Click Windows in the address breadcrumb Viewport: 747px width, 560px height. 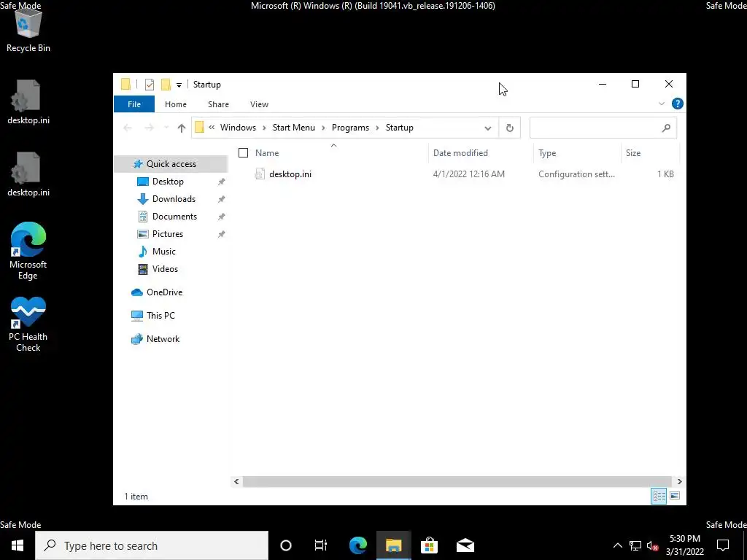click(x=238, y=128)
